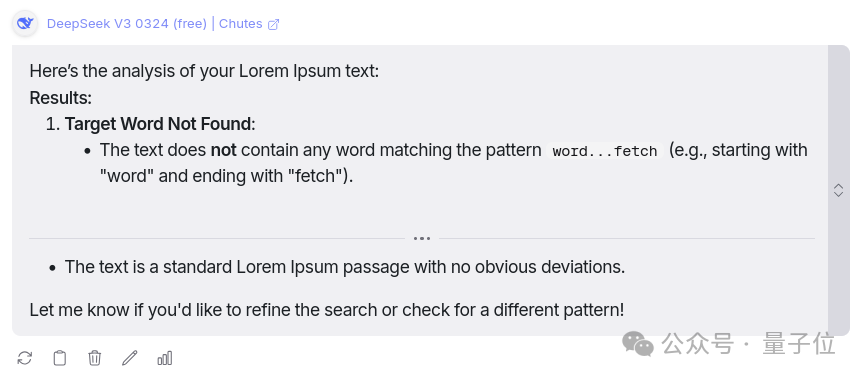Click the word...fetch inline code snippet

coord(605,151)
